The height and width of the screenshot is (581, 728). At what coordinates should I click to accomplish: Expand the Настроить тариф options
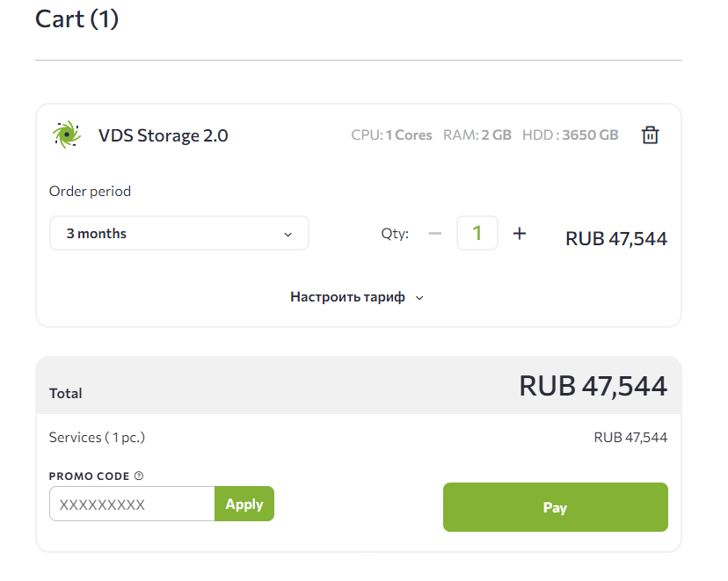[x=347, y=296]
